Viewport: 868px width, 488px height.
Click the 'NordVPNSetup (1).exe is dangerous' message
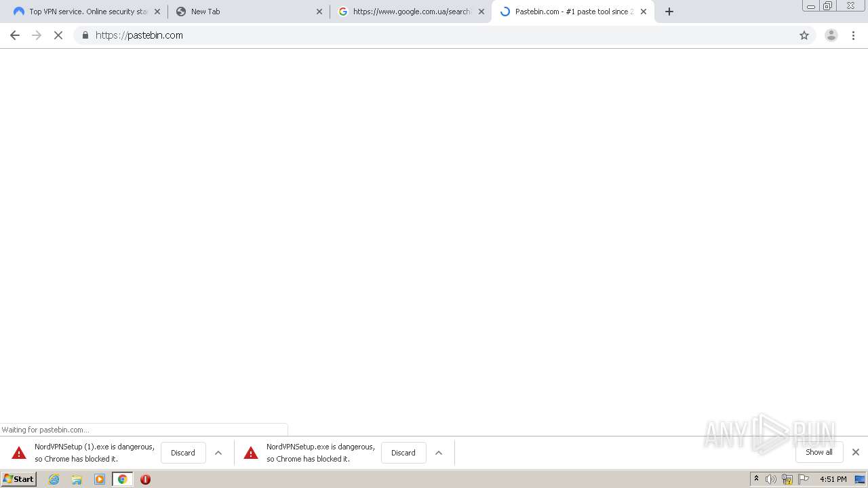tap(94, 453)
